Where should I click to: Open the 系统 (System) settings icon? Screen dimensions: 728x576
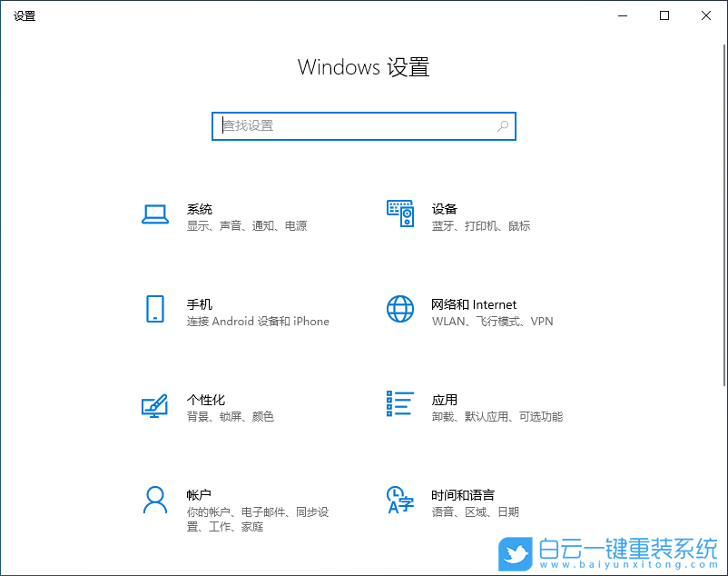coord(155,211)
